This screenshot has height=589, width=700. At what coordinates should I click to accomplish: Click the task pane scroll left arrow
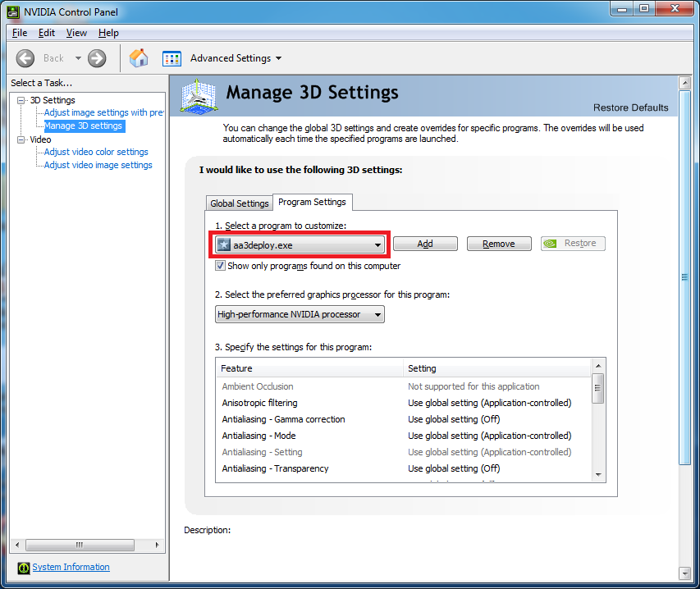[x=17, y=545]
